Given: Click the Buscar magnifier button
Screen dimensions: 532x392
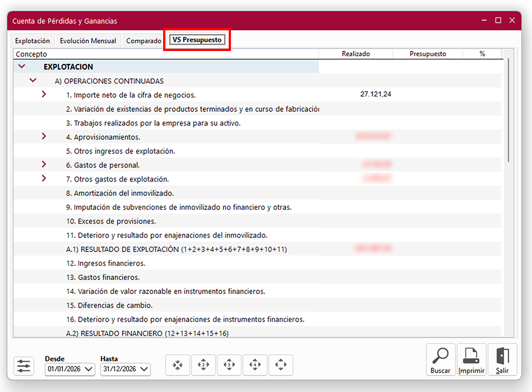Looking at the screenshot, I should tap(441, 360).
